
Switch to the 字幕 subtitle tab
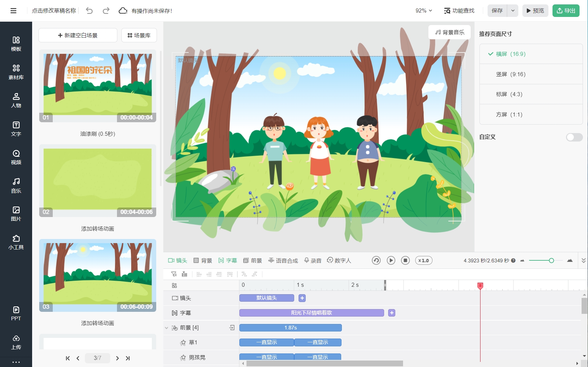point(228,260)
